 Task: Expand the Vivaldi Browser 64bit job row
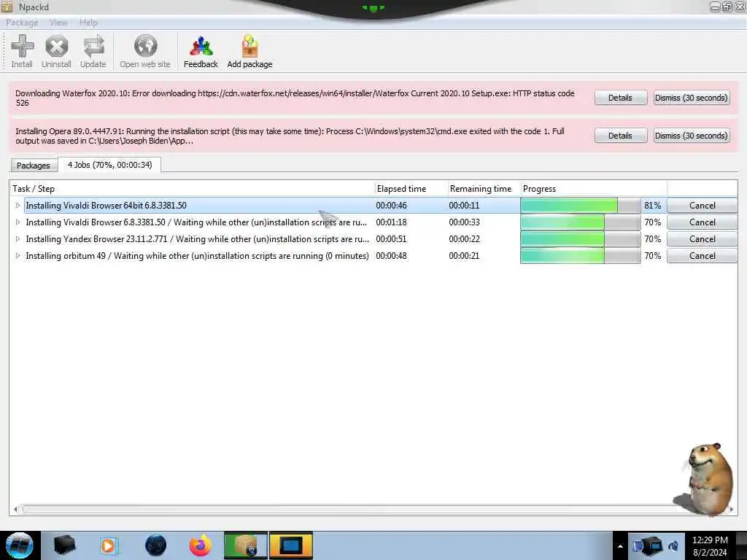(18, 205)
